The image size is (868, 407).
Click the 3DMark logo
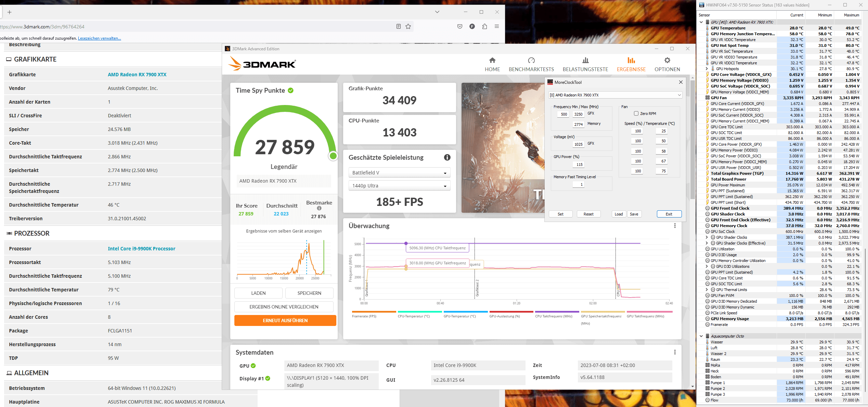[262, 64]
